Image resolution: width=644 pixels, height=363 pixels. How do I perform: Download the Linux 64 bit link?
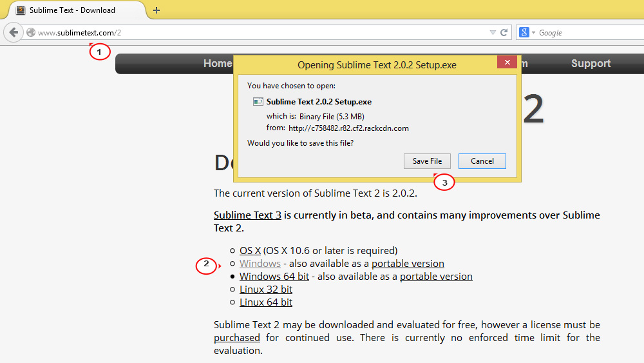(x=266, y=302)
